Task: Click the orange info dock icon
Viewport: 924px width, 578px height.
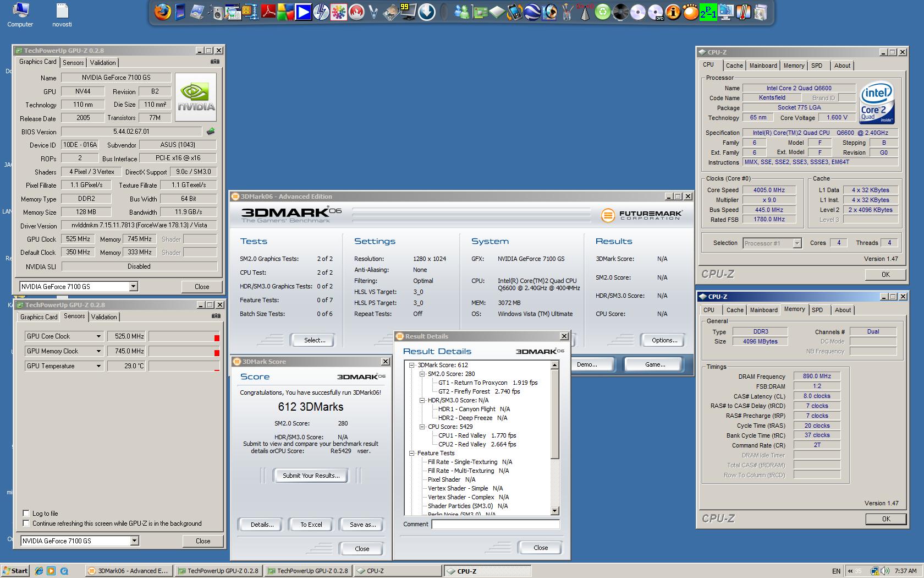Action: click(673, 12)
